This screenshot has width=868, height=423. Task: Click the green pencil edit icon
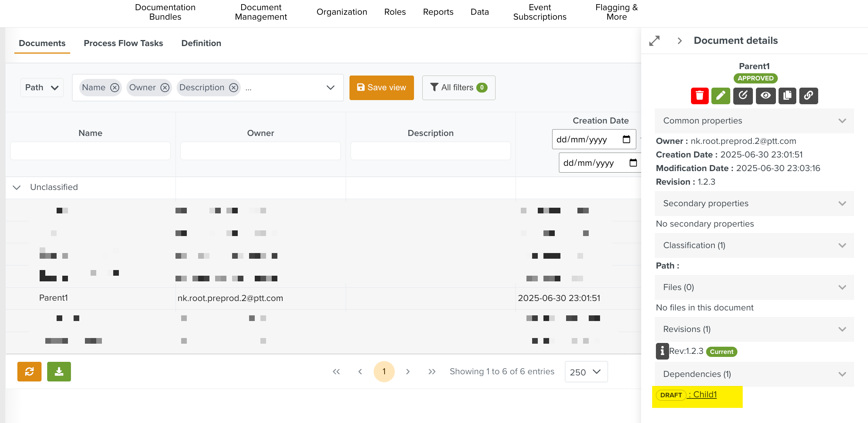click(720, 96)
